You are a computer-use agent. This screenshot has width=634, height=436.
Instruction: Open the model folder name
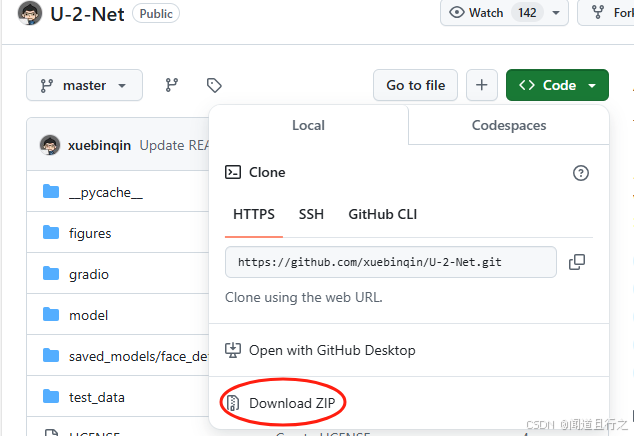89,315
